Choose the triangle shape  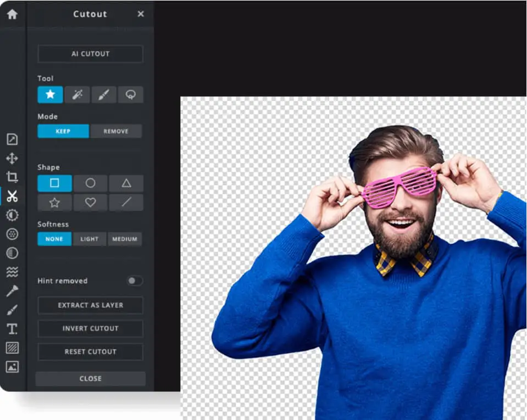click(126, 183)
